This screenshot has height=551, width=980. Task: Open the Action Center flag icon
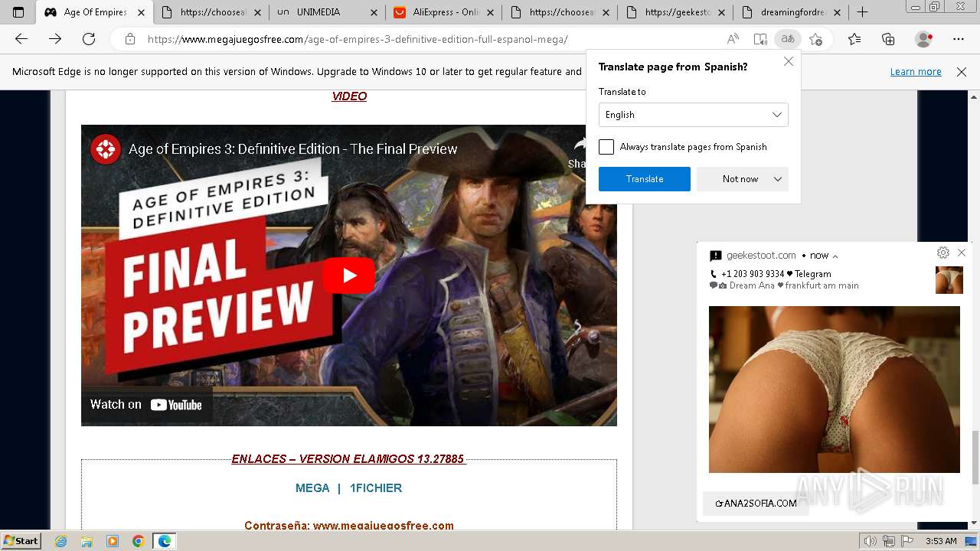tap(906, 541)
